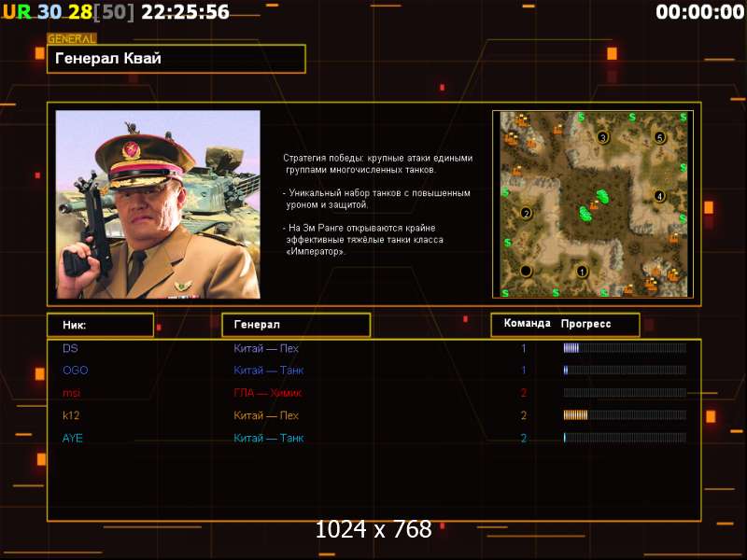747x560 pixels.
Task: Select start position marker 3 on minimap
Action: [602, 137]
